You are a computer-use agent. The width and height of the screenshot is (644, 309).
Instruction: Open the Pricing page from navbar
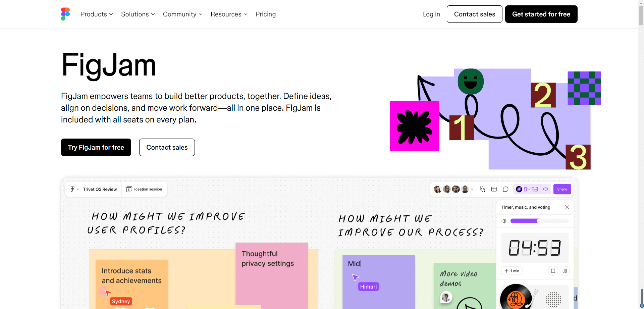pos(266,14)
